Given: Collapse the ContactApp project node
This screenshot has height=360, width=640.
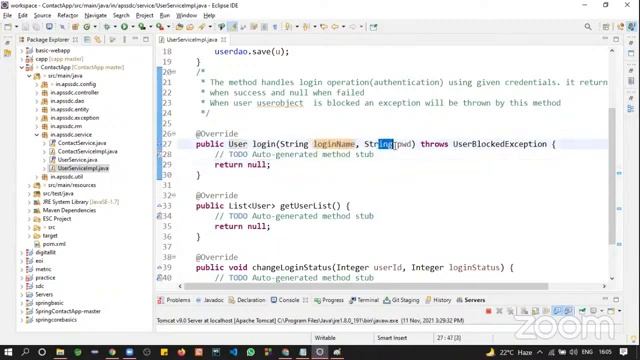Looking at the screenshot, I should click(22, 67).
